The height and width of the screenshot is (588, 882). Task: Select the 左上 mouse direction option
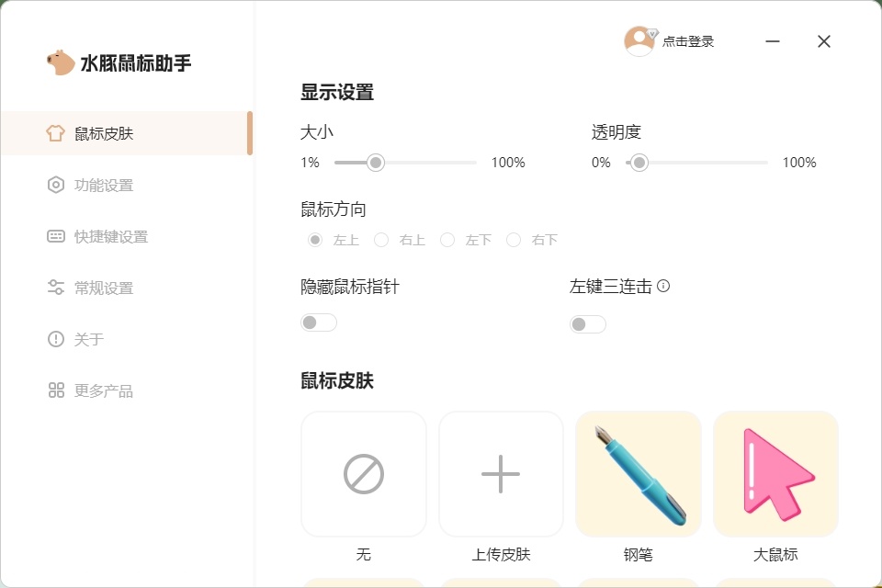tap(314, 240)
